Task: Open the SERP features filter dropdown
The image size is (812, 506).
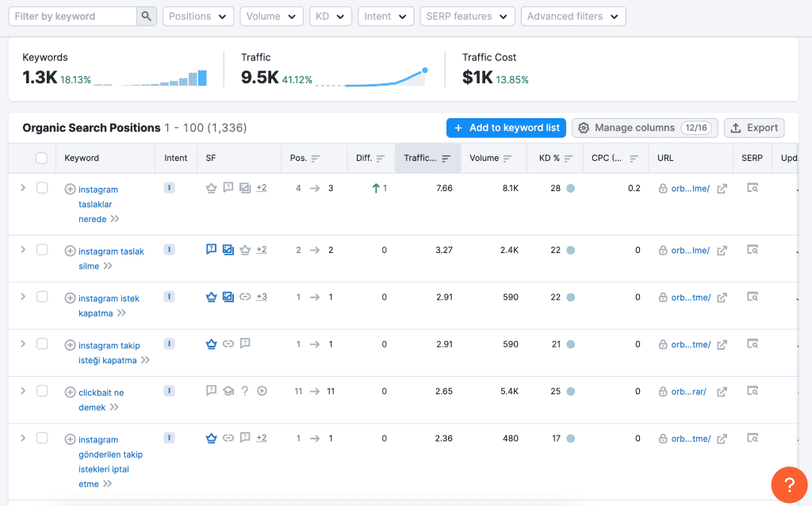Action: [467, 16]
